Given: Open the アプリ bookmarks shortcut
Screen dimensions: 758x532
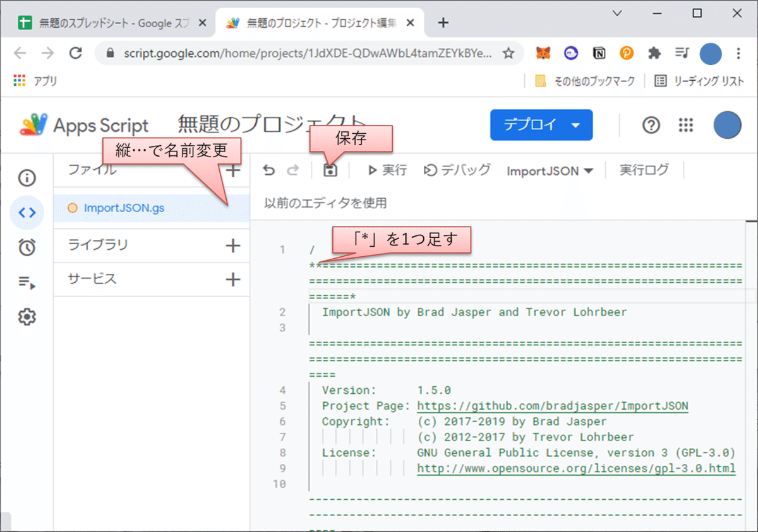Looking at the screenshot, I should click(35, 81).
